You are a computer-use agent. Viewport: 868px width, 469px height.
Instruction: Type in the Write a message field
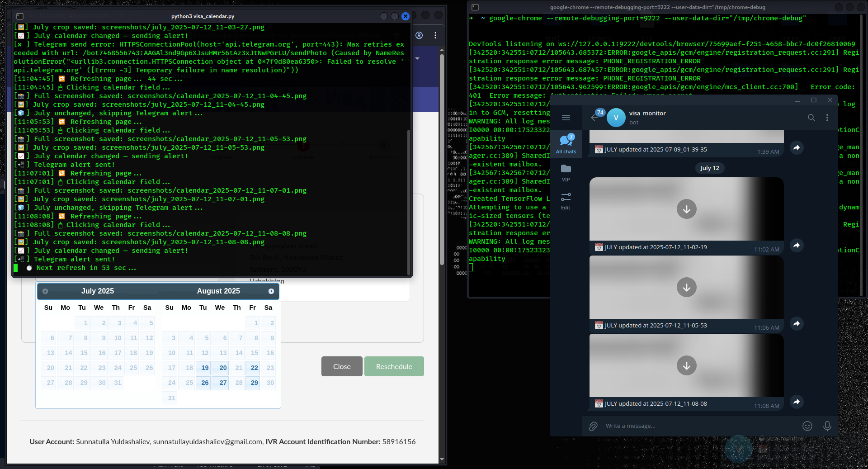point(696,426)
